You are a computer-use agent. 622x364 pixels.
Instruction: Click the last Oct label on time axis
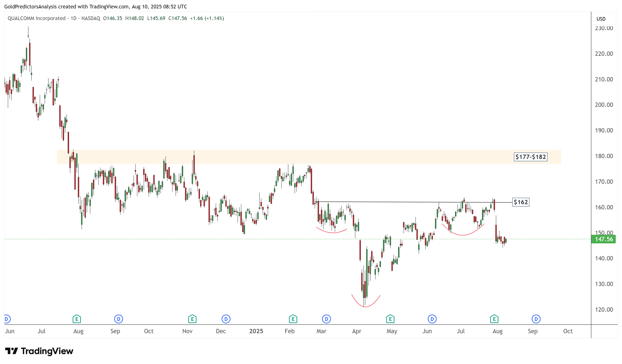(x=568, y=331)
